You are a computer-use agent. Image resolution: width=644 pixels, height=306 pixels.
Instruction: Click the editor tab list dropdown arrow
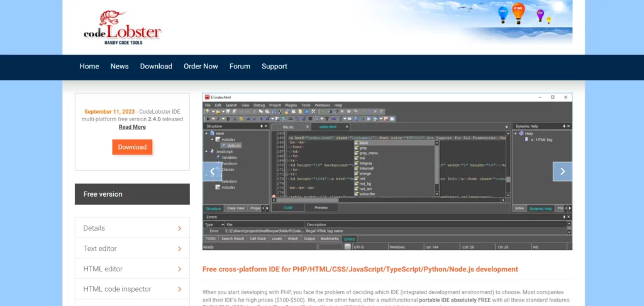pyautogui.click(x=507, y=127)
